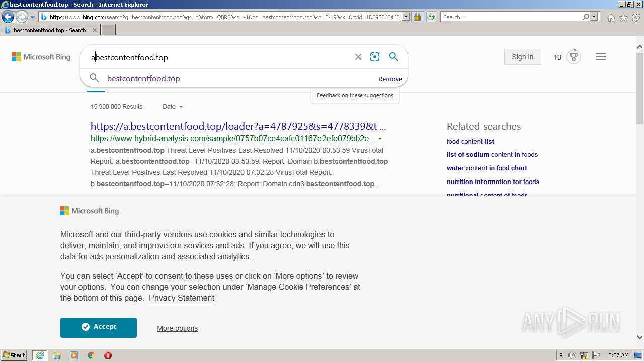Click the page scrollbar up arrow
Screen dimensions: 644x362
pyautogui.click(x=640, y=47)
